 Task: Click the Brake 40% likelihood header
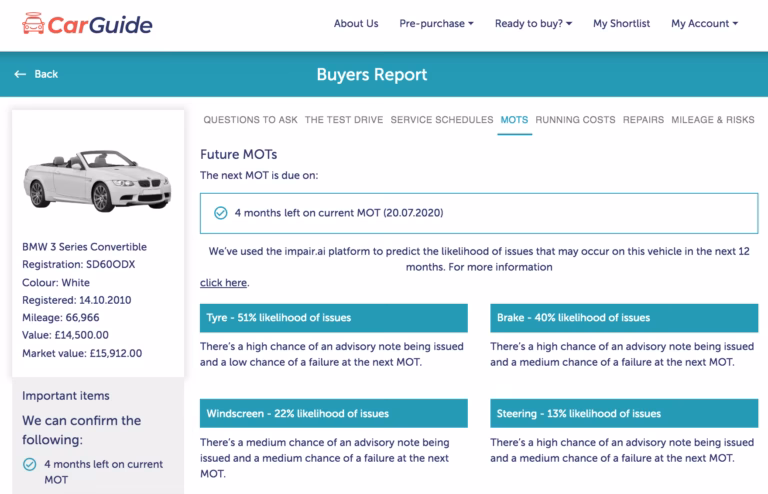[622, 318]
